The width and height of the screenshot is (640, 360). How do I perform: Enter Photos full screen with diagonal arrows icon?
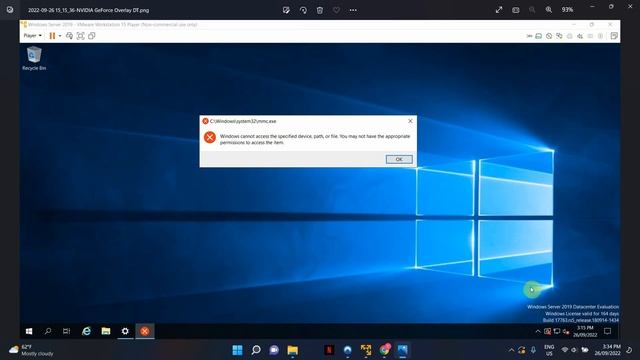[x=499, y=10]
